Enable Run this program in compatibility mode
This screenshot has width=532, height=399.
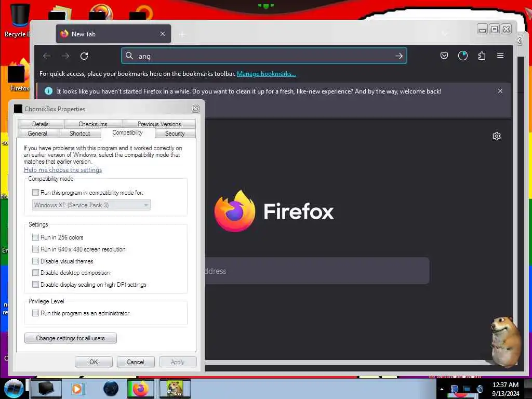point(35,193)
